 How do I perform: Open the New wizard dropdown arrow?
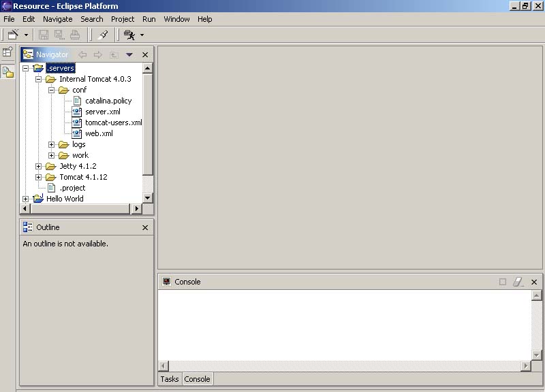pos(26,35)
